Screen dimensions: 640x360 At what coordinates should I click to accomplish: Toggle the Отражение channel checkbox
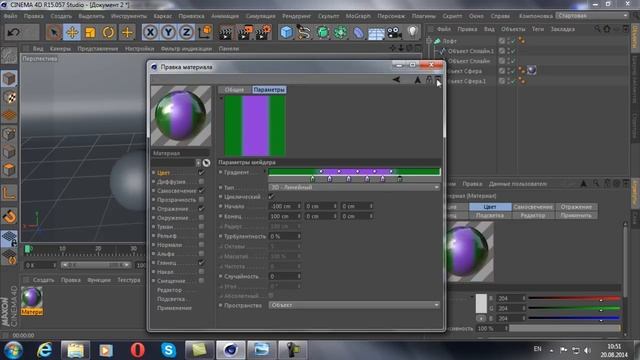click(x=201, y=209)
